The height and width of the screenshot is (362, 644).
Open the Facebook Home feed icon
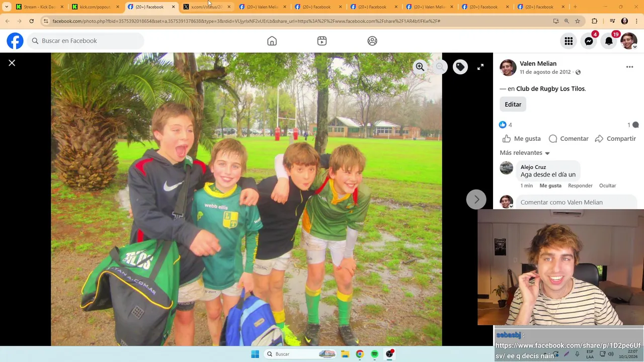(272, 41)
